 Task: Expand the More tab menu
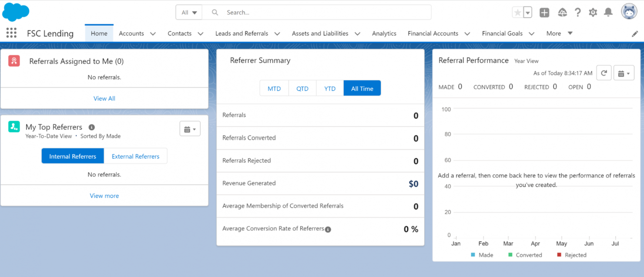[x=560, y=33]
